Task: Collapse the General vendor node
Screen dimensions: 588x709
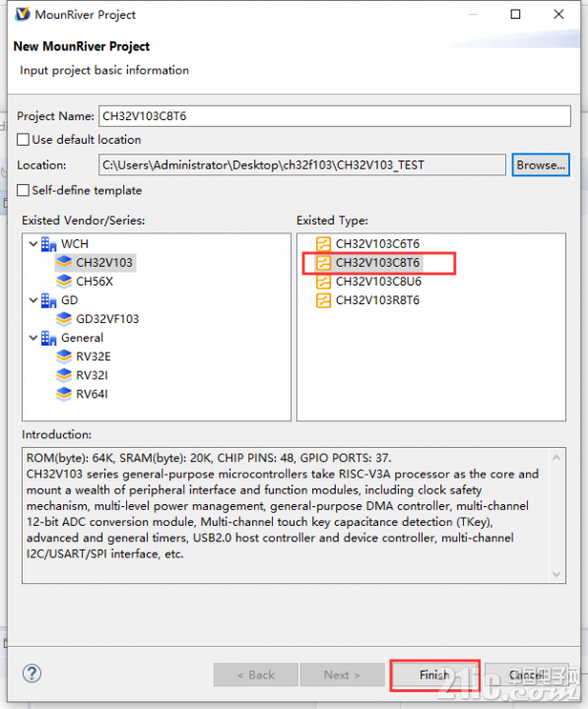Action: 33,338
